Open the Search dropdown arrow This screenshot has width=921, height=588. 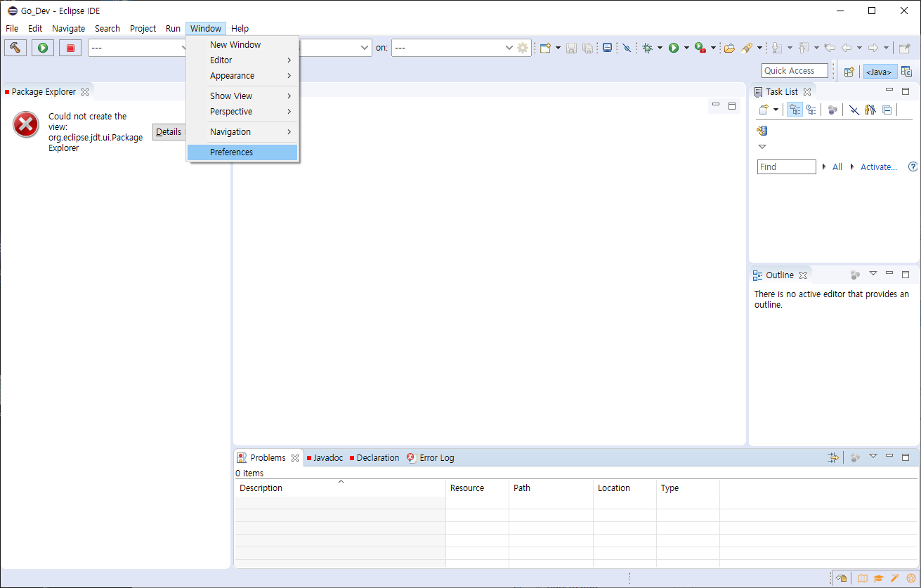tap(759, 48)
